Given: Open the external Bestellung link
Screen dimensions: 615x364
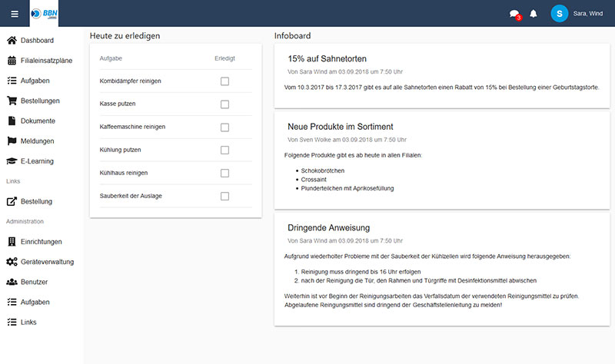Looking at the screenshot, I should 36,202.
